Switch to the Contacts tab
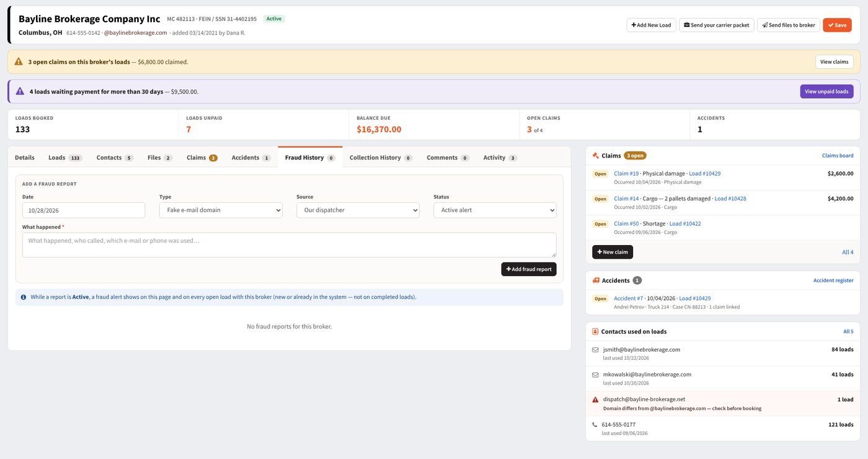Screen dimensions: 868x459 [x=115, y=158]
